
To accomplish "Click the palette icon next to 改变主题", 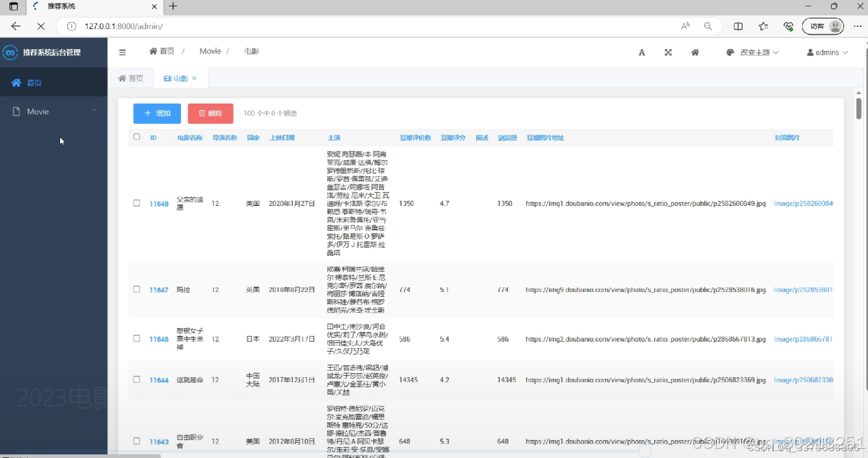I will [x=730, y=52].
